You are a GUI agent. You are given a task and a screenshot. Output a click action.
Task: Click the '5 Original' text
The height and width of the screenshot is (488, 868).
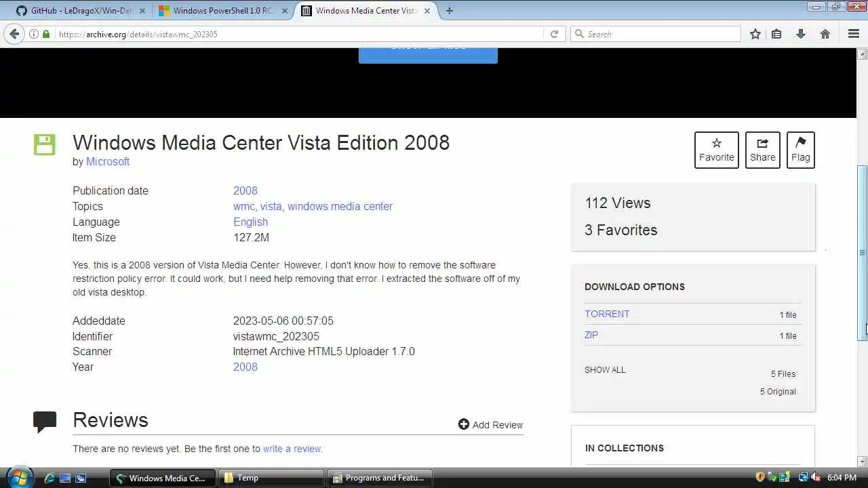tap(778, 391)
